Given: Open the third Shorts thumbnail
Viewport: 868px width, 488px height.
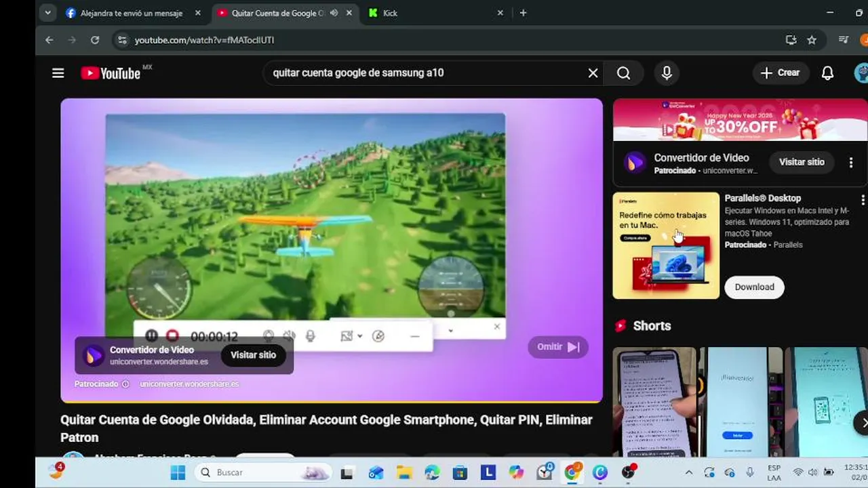Looking at the screenshot, I should click(x=827, y=402).
